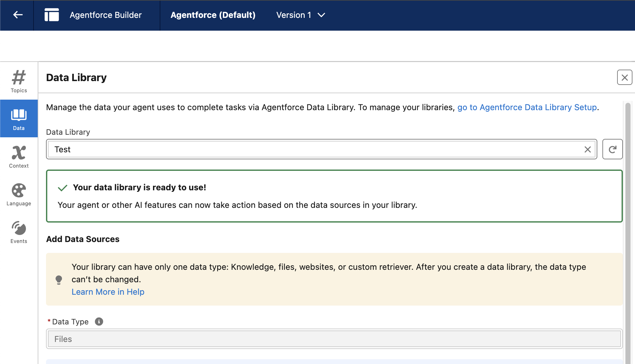Screen dimensions: 635x364
Task: Open the Events sidebar panel
Action: [x=19, y=232]
